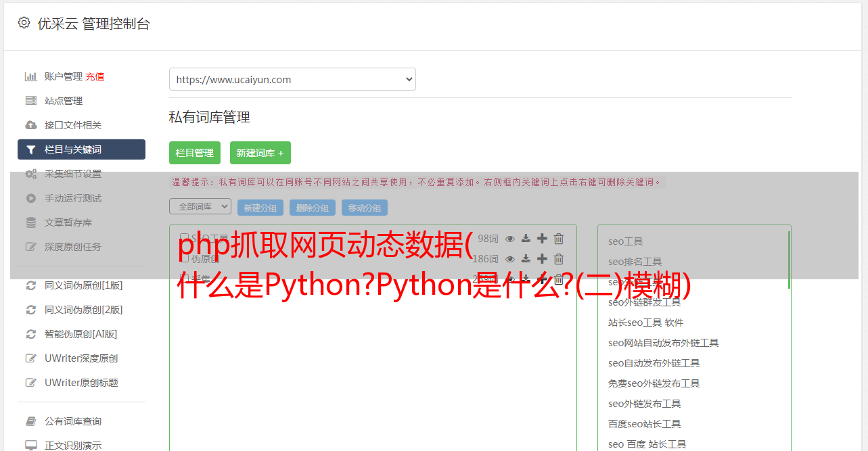The image size is (868, 451).
Task: Delete the 98词 library with trash icon
Action: [x=559, y=239]
